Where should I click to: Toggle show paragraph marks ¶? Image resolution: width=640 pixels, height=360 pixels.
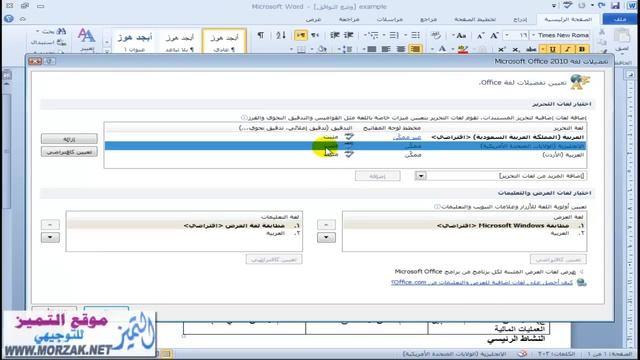[x=260, y=36]
